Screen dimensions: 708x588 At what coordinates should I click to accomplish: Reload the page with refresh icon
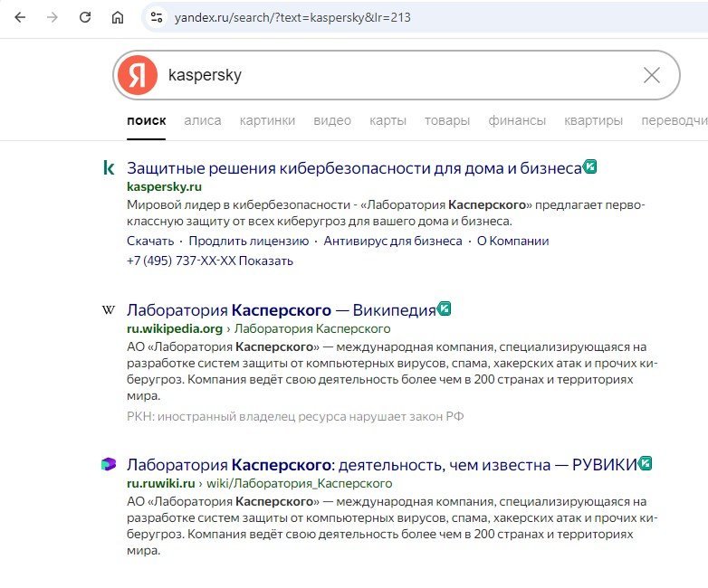pos(85,17)
